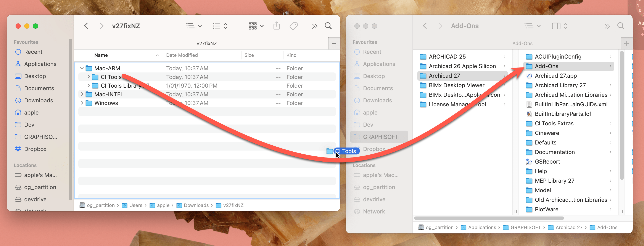Image resolution: width=644 pixels, height=246 pixels.
Task: Open Dropbox in left sidebar
Action: click(35, 149)
